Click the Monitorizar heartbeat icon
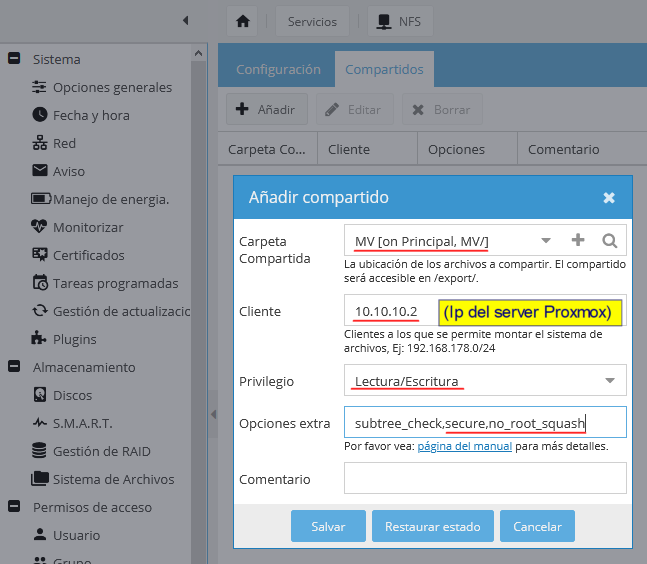This screenshot has width=647, height=564. click(39, 226)
